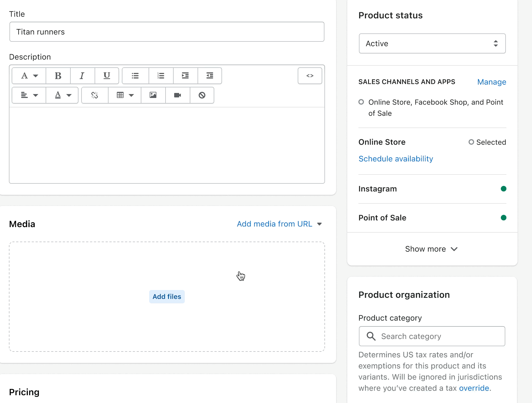Mark Online Store as Selected
This screenshot has width=532, height=403.
pos(471,142)
